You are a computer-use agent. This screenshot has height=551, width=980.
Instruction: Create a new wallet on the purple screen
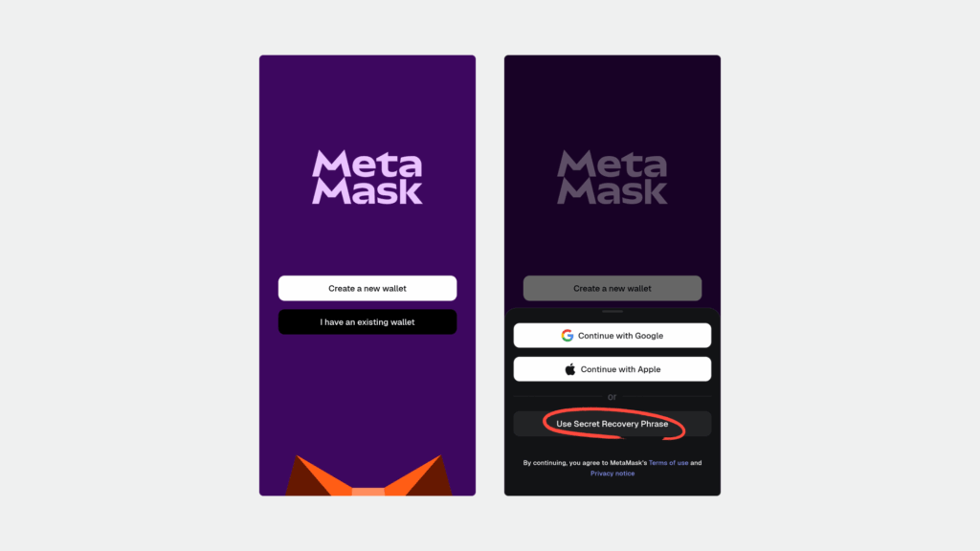click(367, 288)
